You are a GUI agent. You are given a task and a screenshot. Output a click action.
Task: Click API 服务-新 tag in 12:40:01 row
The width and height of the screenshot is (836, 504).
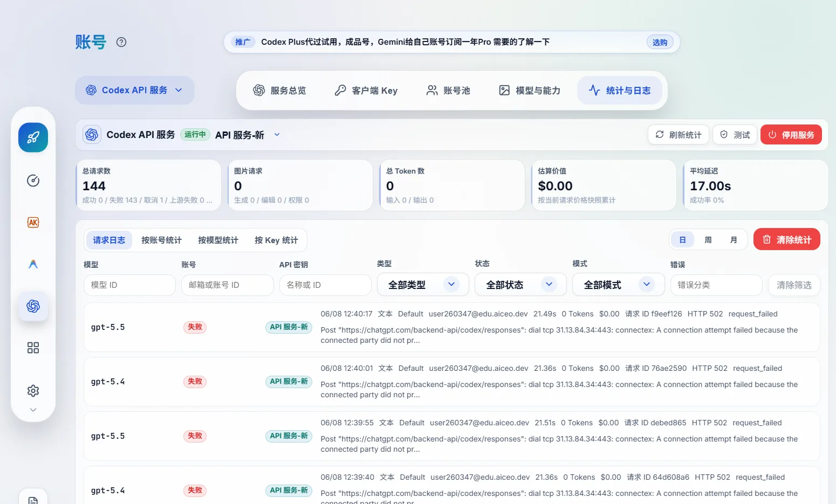pos(289,382)
